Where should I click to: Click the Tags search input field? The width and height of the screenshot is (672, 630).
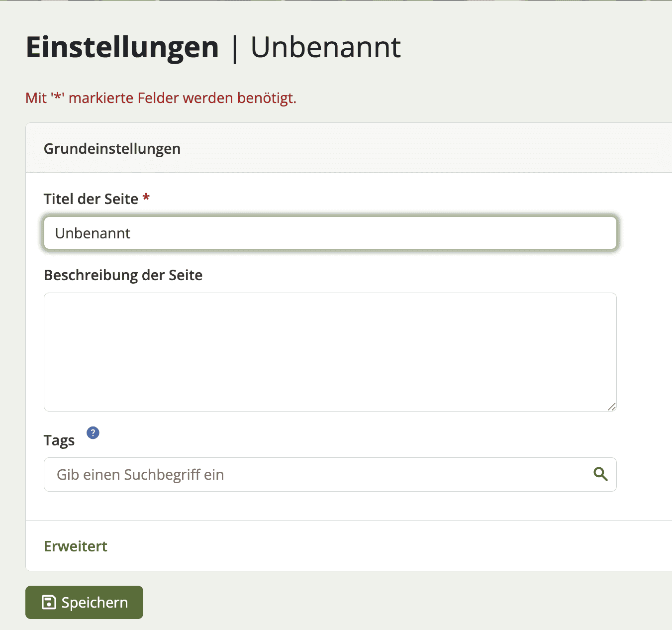[x=330, y=474]
